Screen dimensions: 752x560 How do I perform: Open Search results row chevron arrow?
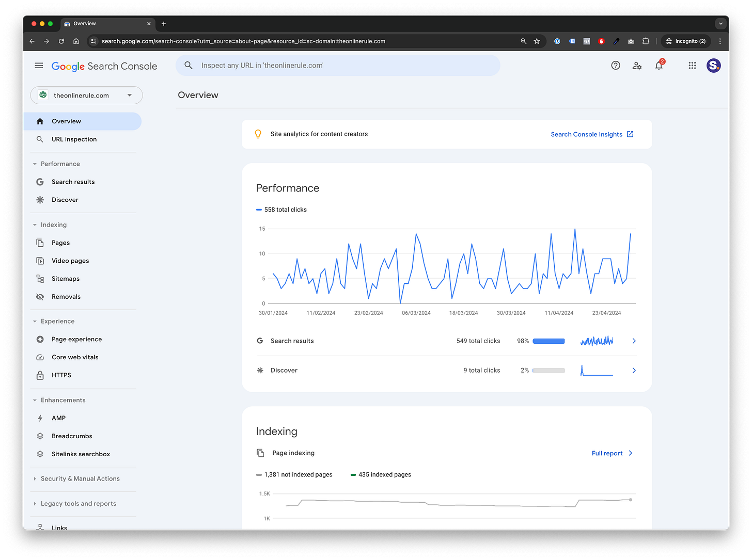634,341
